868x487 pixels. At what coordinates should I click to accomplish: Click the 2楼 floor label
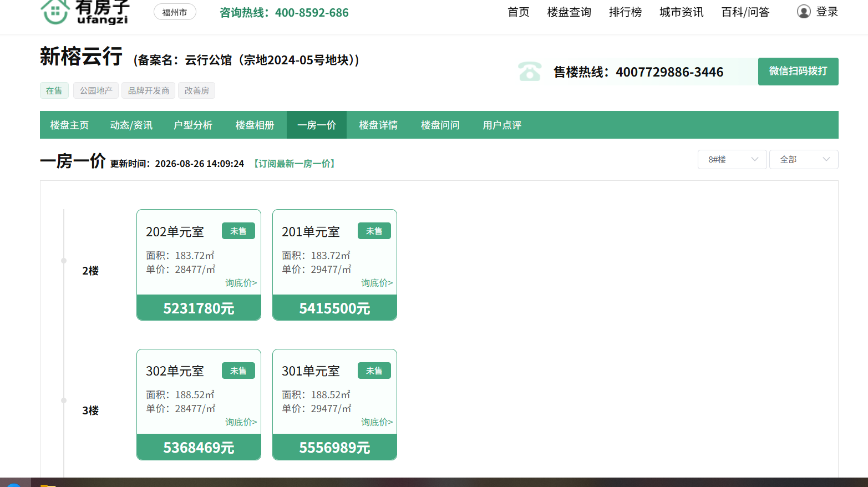pyautogui.click(x=90, y=271)
